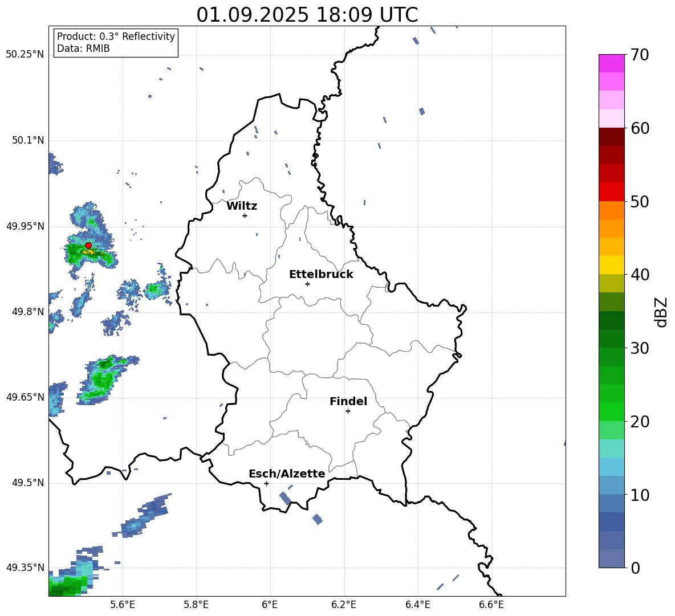Click the 6.6°E longitude label
Viewport: 675px width, 616px height.
(491, 605)
